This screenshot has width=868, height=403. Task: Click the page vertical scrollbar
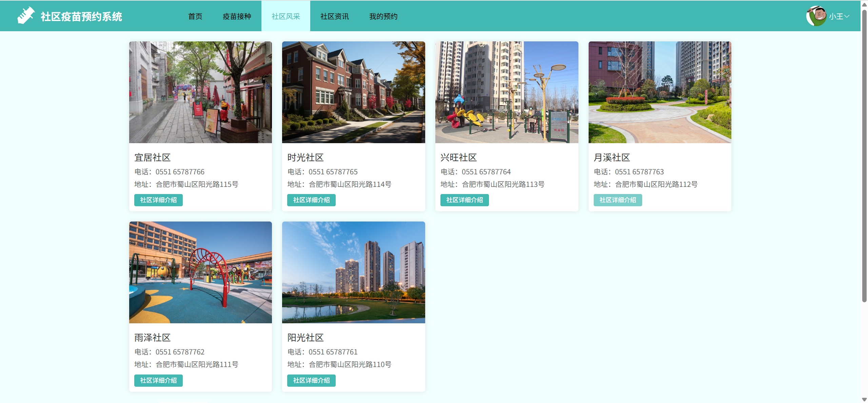click(864, 156)
